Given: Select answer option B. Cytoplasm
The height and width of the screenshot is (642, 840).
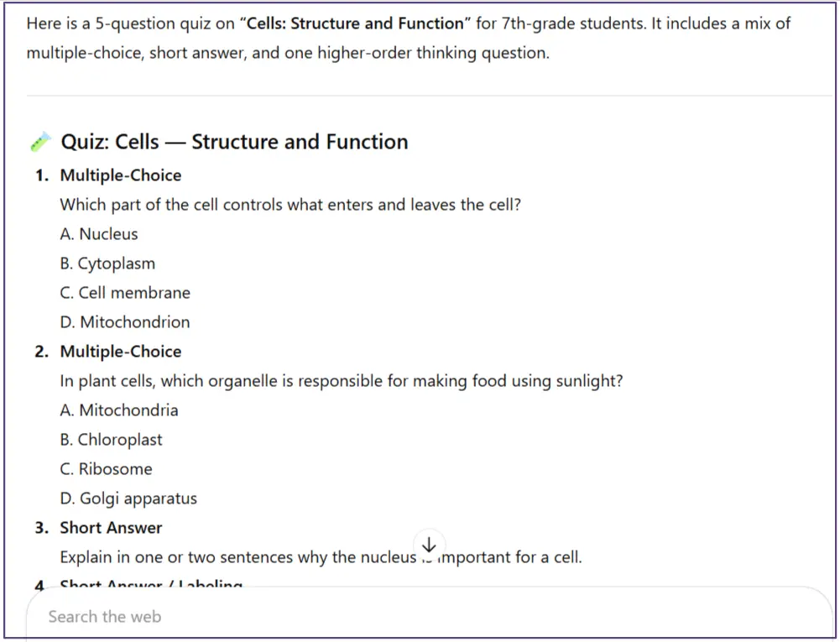Looking at the screenshot, I should 107,263.
